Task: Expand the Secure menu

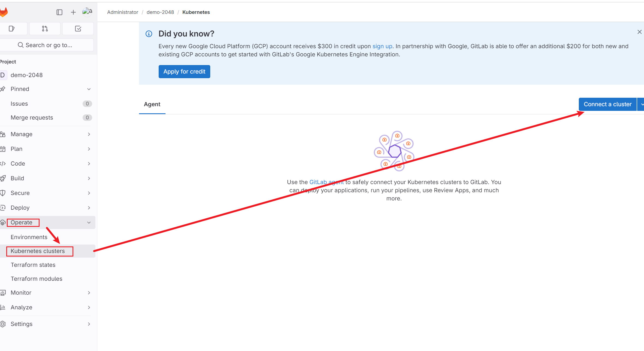Action: pos(48,193)
